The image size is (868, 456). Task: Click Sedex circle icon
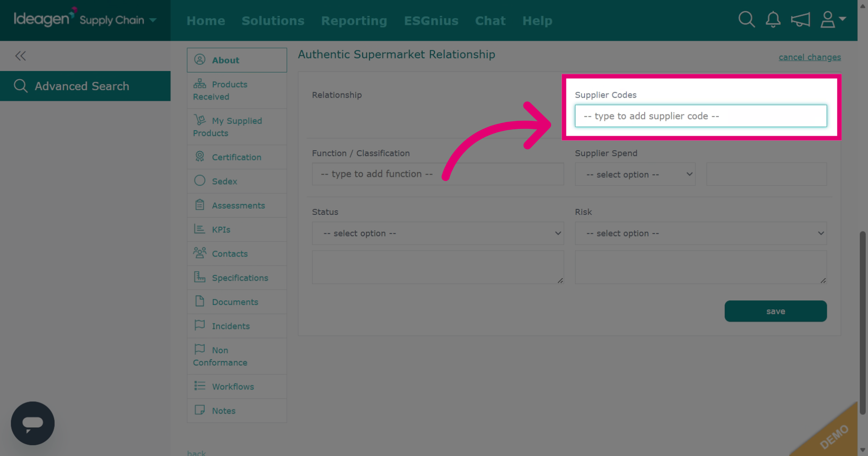tap(200, 180)
